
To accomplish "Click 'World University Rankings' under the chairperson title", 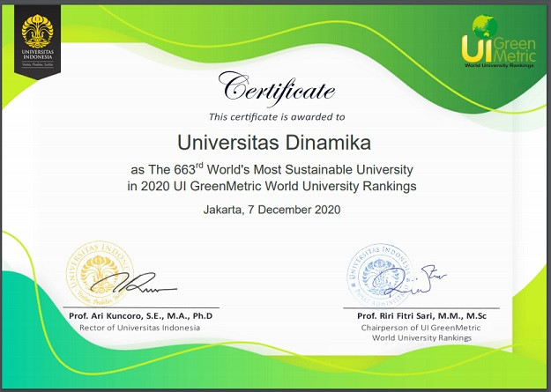I will 421,338.
